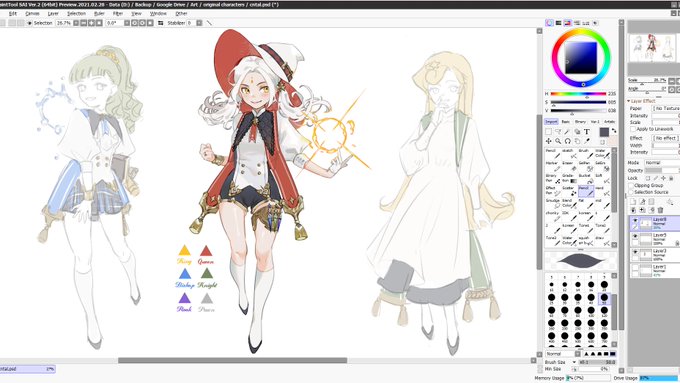Show the color wheel panel
The width and height of the screenshot is (680, 383).
(x=549, y=23)
